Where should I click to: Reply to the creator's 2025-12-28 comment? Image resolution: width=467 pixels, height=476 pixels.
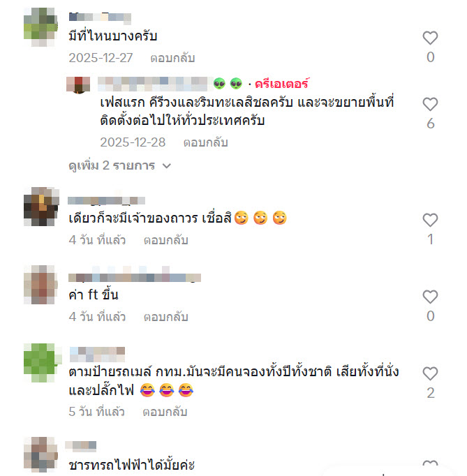(x=205, y=142)
